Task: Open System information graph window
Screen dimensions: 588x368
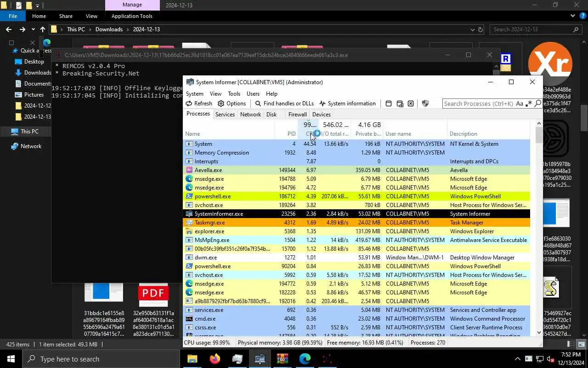Action: 347,103
